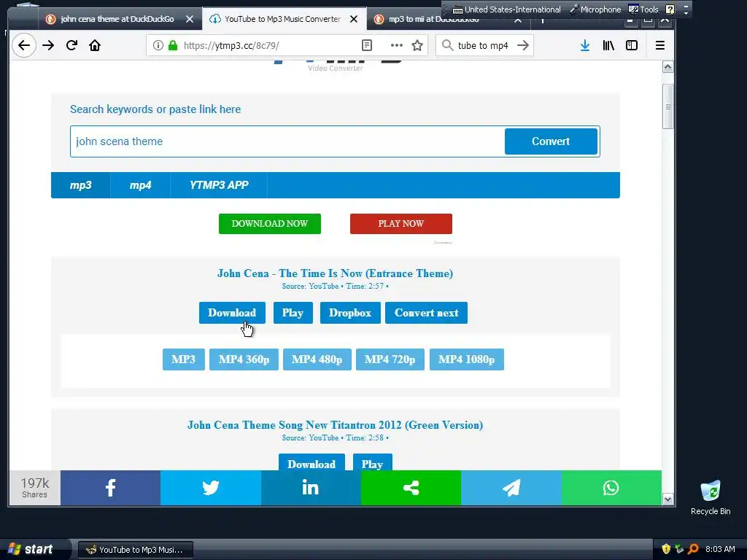
Task: Share via Telegram paper-plane icon
Action: pyautogui.click(x=511, y=488)
